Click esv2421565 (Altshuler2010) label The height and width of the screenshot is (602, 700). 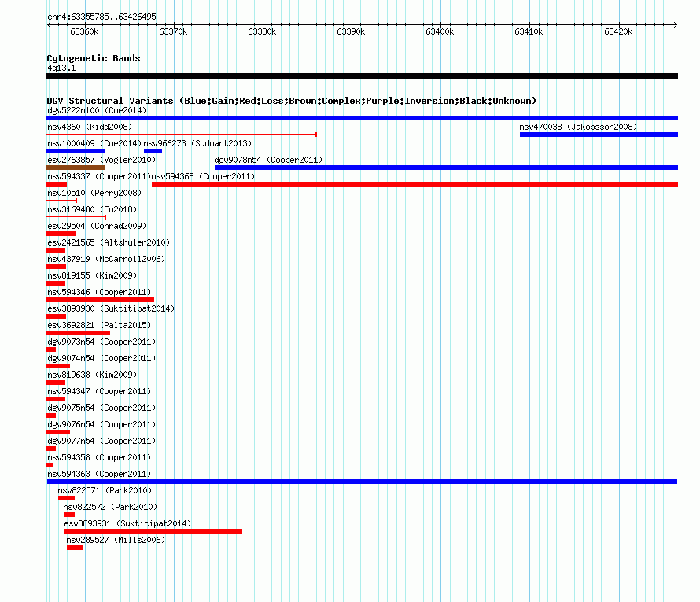point(109,242)
